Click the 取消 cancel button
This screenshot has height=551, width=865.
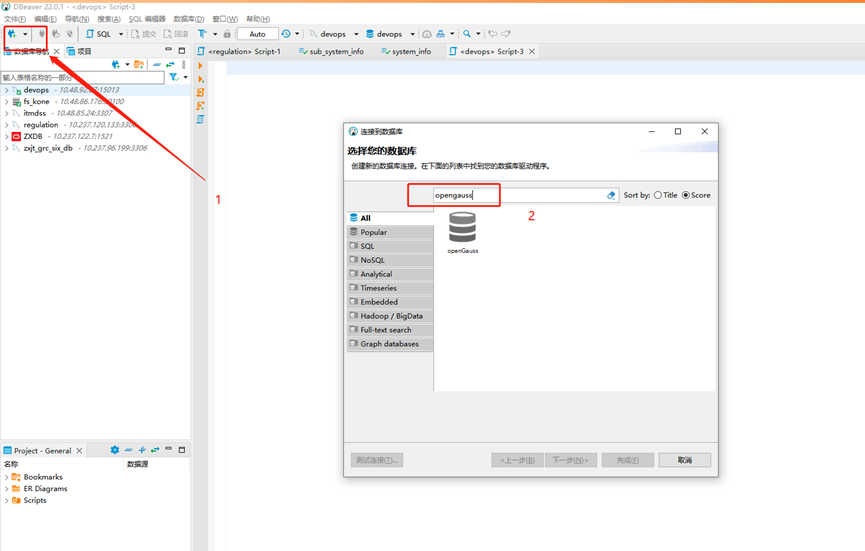coord(685,460)
